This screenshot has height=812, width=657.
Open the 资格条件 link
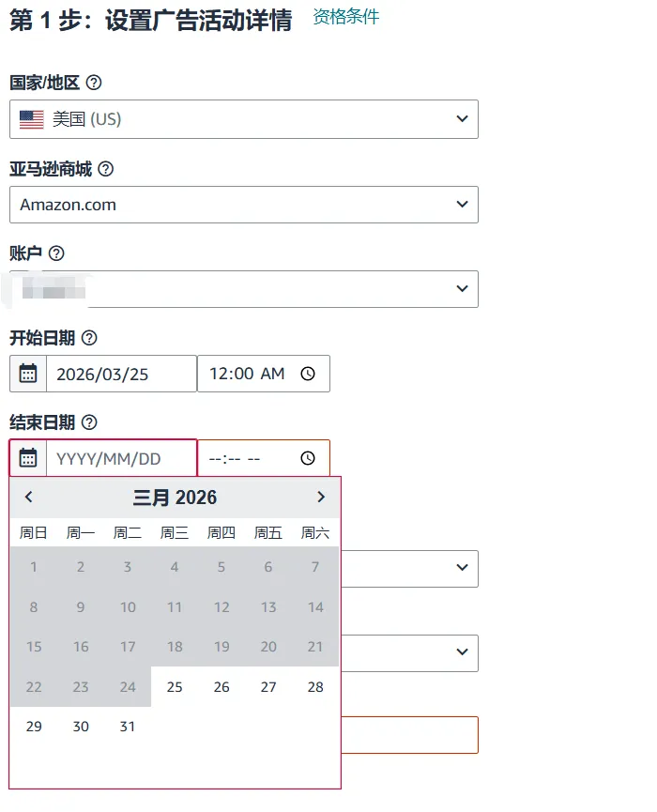click(345, 17)
